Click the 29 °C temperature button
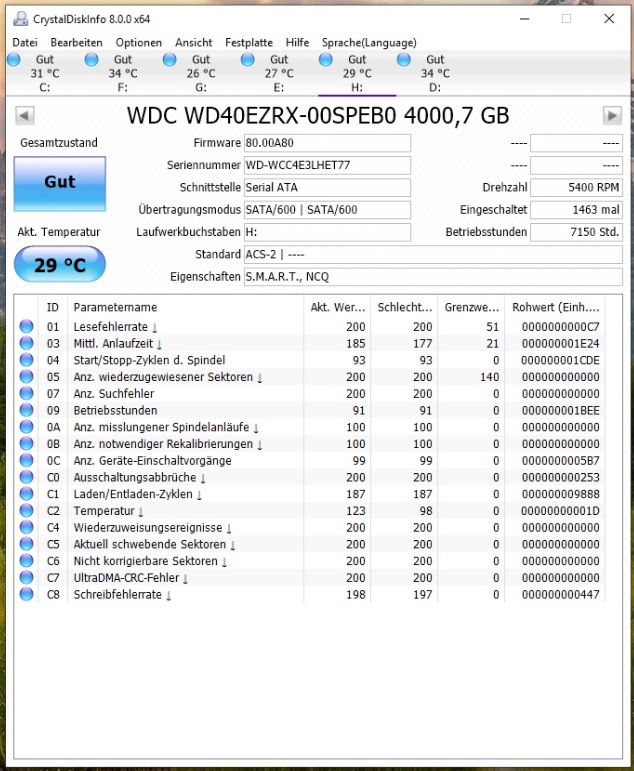The width and height of the screenshot is (634, 771). (60, 264)
